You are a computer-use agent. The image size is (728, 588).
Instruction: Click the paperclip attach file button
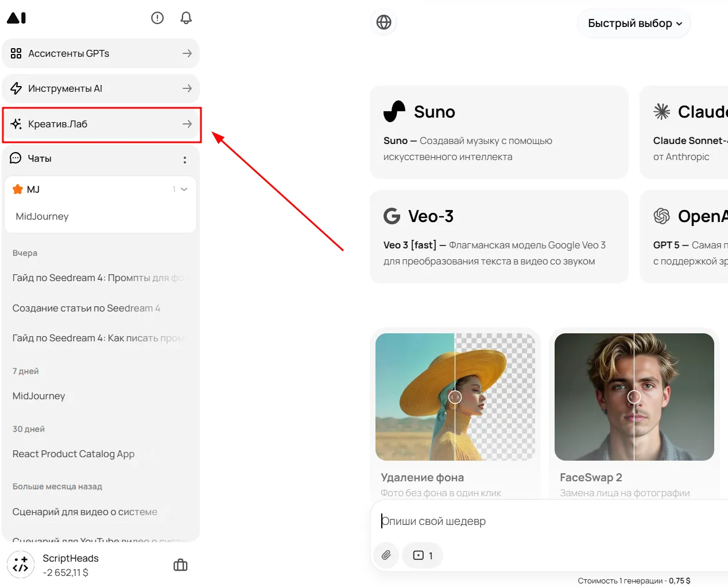pyautogui.click(x=386, y=555)
